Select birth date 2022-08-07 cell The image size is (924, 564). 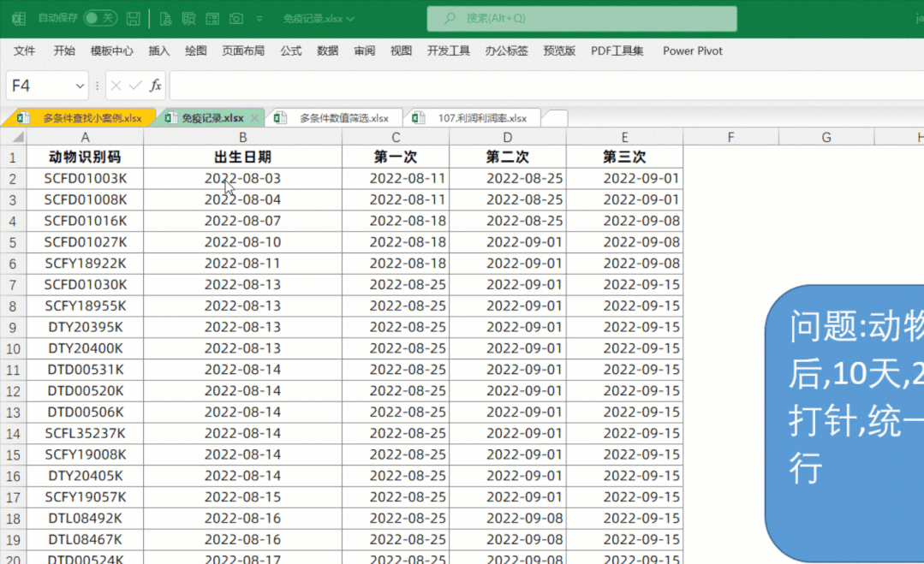click(x=242, y=221)
